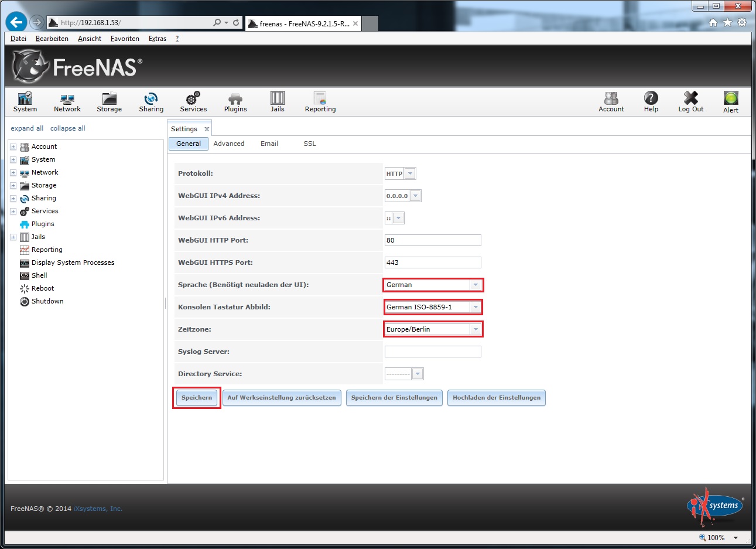The width and height of the screenshot is (756, 549).
Task: Click Reboot in the sidebar
Action: click(43, 288)
